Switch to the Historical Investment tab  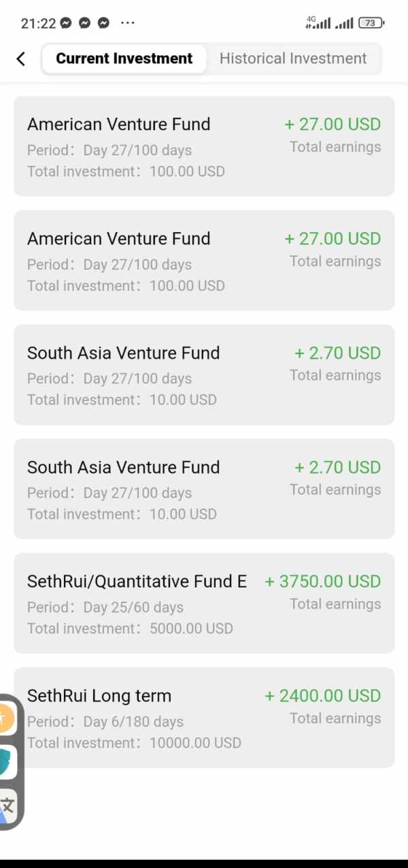293,59
